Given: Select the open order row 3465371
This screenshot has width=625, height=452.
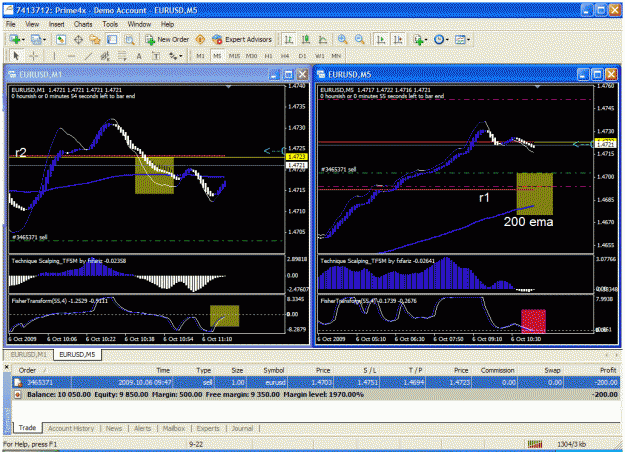Looking at the screenshot, I should point(316,383).
